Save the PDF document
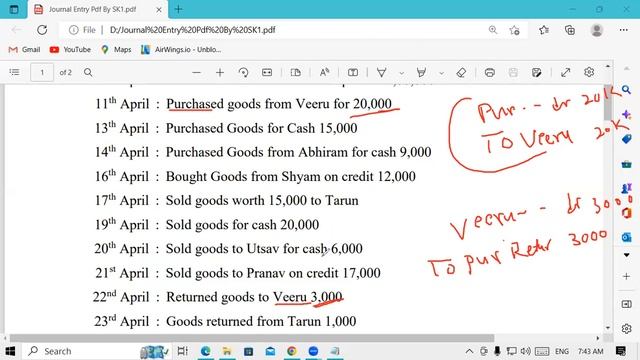 513,73
